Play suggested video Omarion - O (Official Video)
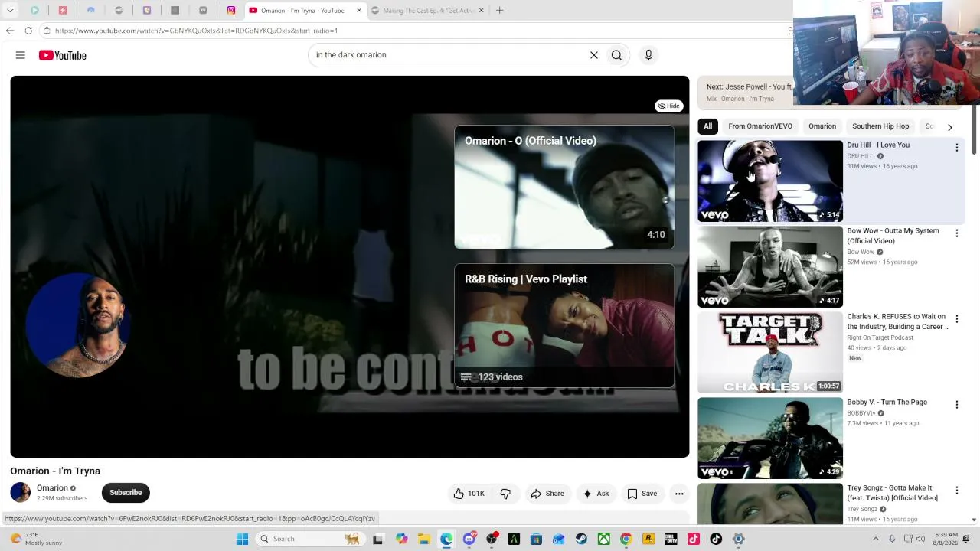Image resolution: width=980 pixels, height=551 pixels. [x=564, y=187]
